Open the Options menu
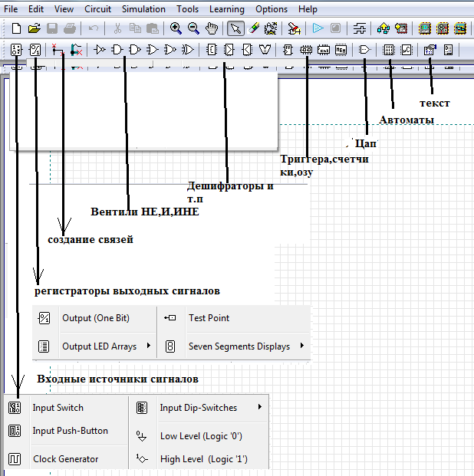 [272, 9]
